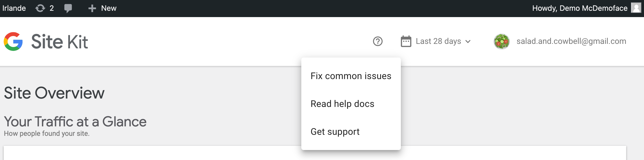Click the plus icon beside New
The image size is (644, 160).
(92, 8)
